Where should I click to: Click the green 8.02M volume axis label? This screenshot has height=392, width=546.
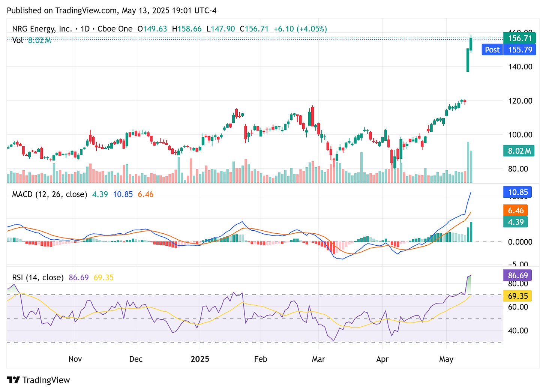coord(518,150)
